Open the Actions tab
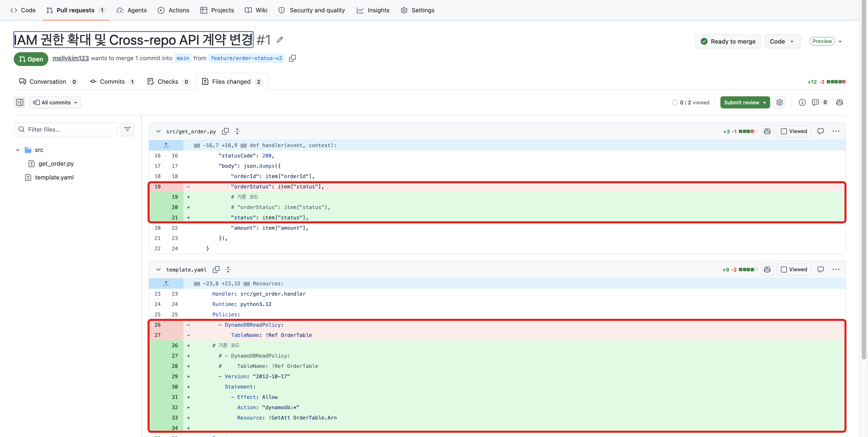868x437 pixels. point(174,10)
